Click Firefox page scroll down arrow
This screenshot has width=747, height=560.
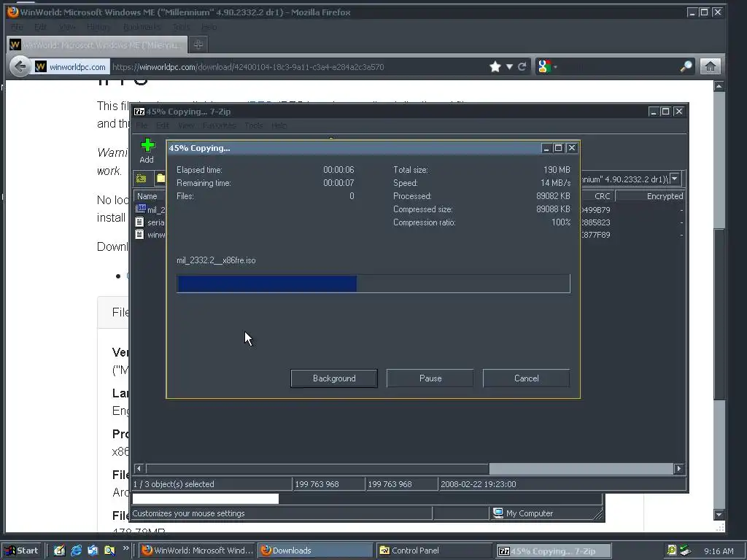point(719,514)
